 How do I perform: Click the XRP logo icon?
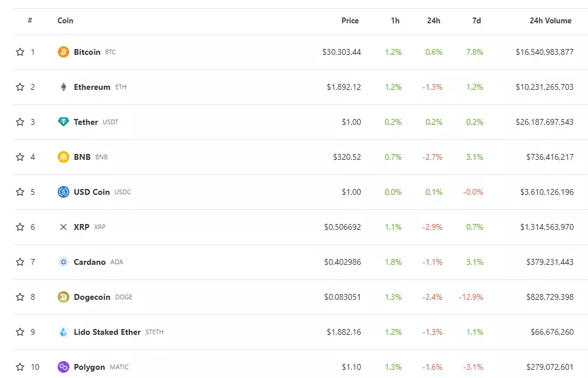click(63, 227)
